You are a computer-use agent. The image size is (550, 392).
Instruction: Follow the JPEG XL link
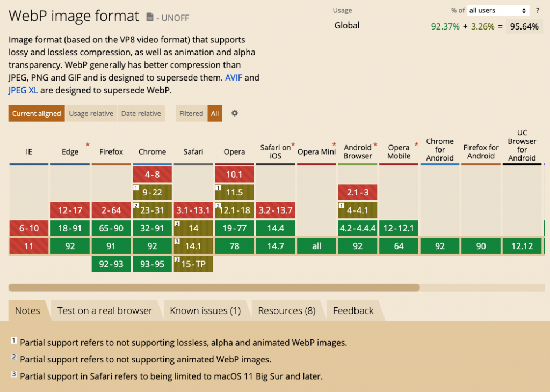[23, 90]
